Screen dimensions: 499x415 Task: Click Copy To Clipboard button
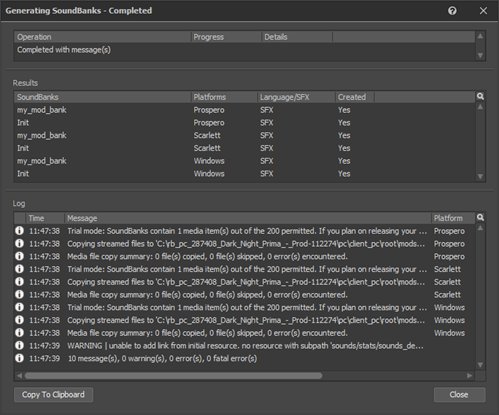(x=53, y=395)
